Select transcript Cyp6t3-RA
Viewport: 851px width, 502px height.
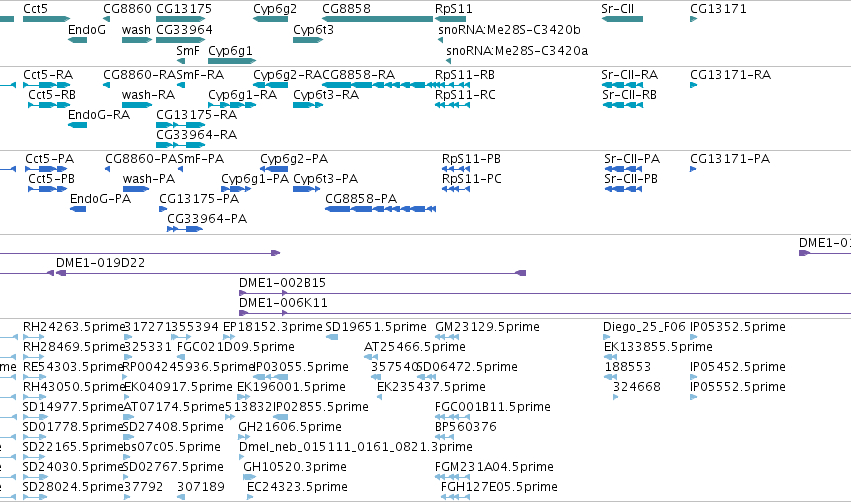coord(308,105)
